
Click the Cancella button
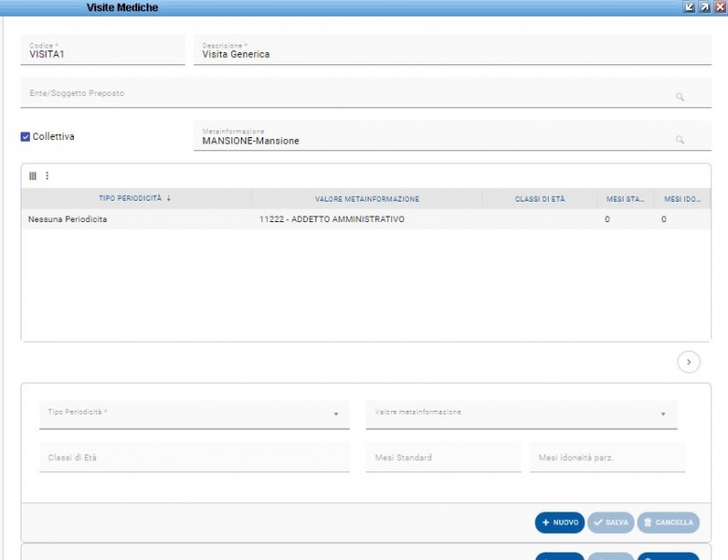click(x=668, y=523)
